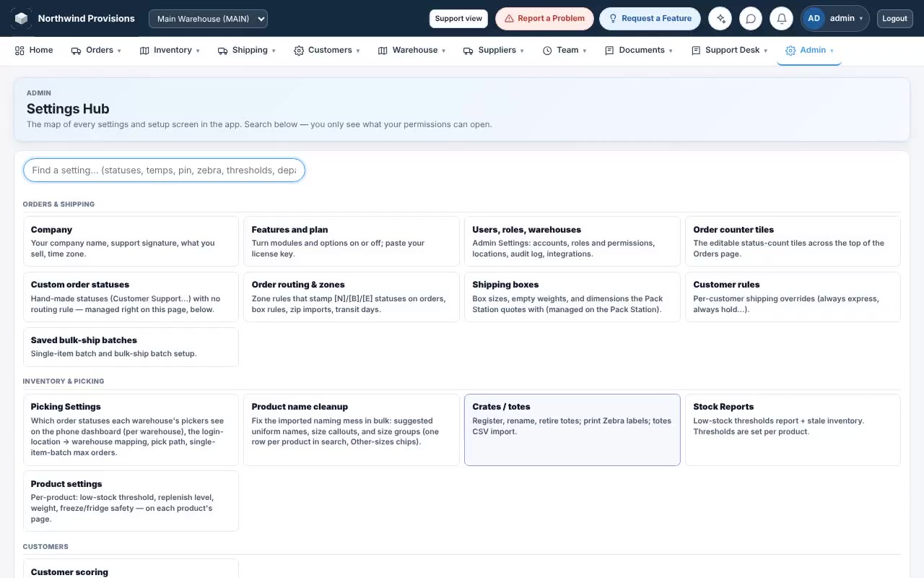This screenshot has width=924, height=578.
Task: Open the notifications bell icon
Action: [x=781, y=18]
